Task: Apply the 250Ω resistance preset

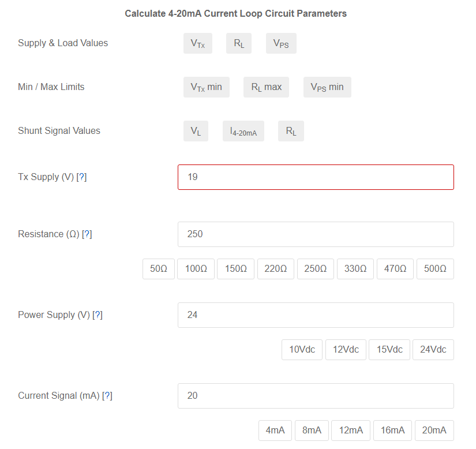Action: [315, 268]
